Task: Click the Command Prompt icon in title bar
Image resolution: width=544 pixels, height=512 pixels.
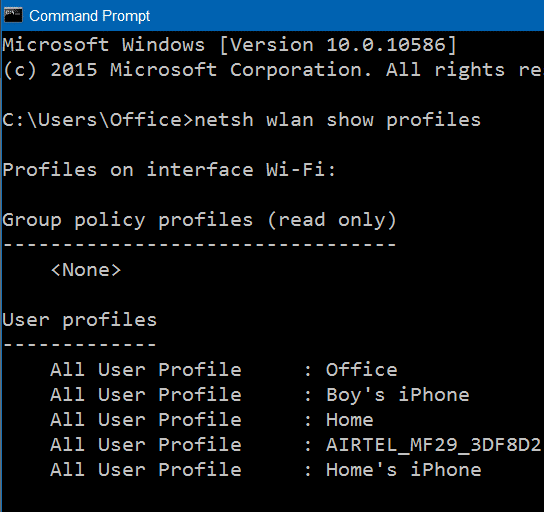Action: (x=13, y=16)
